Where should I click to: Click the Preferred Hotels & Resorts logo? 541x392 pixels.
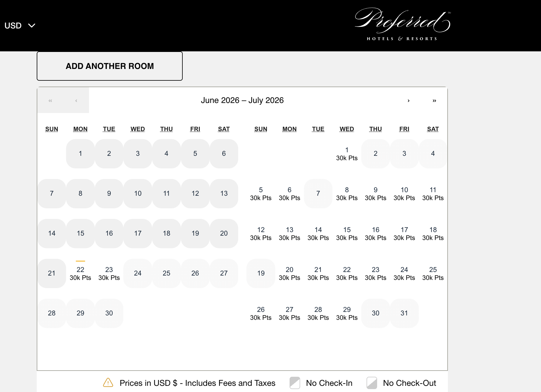(x=402, y=24)
